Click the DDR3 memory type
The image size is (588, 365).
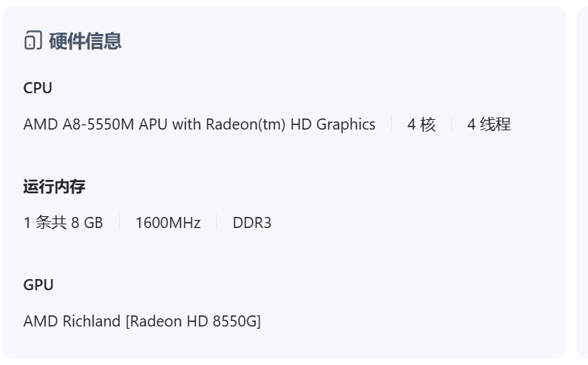click(x=252, y=223)
